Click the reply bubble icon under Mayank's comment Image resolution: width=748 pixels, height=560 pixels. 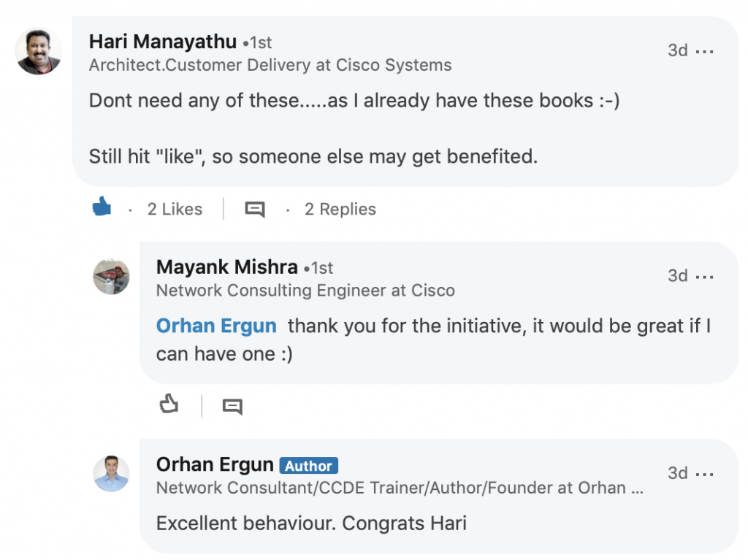pyautogui.click(x=232, y=407)
